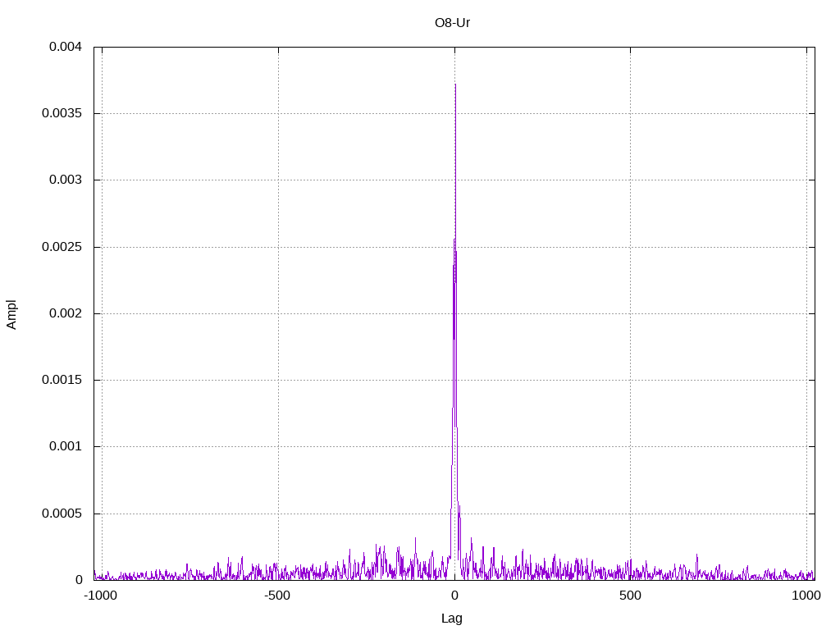Click the 0.0035 y-axis tick label
The image size is (840, 630).
pyautogui.click(x=62, y=113)
